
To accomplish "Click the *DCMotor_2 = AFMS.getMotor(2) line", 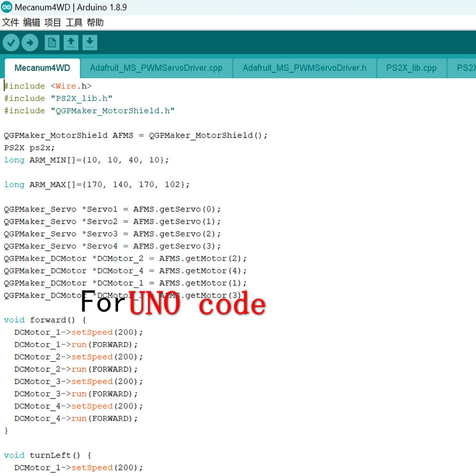I will point(125,258).
